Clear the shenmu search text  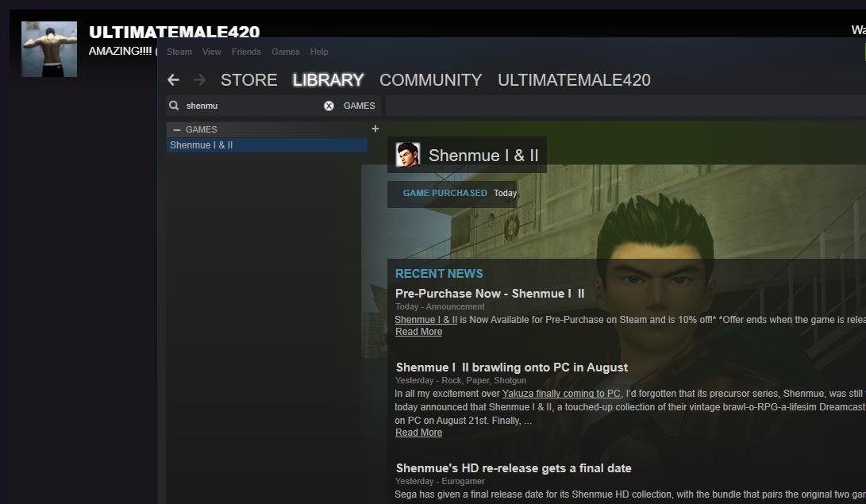pyautogui.click(x=329, y=106)
